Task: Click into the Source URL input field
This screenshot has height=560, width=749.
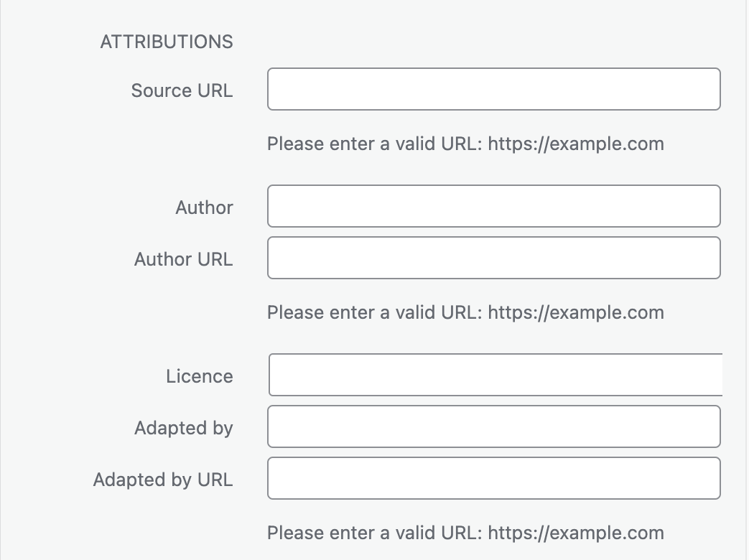Action: point(493,89)
